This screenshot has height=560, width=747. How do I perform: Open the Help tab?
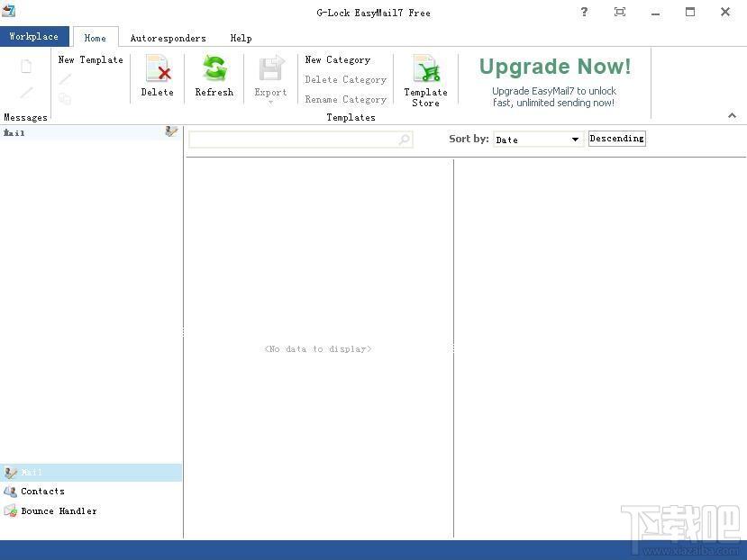coord(241,38)
